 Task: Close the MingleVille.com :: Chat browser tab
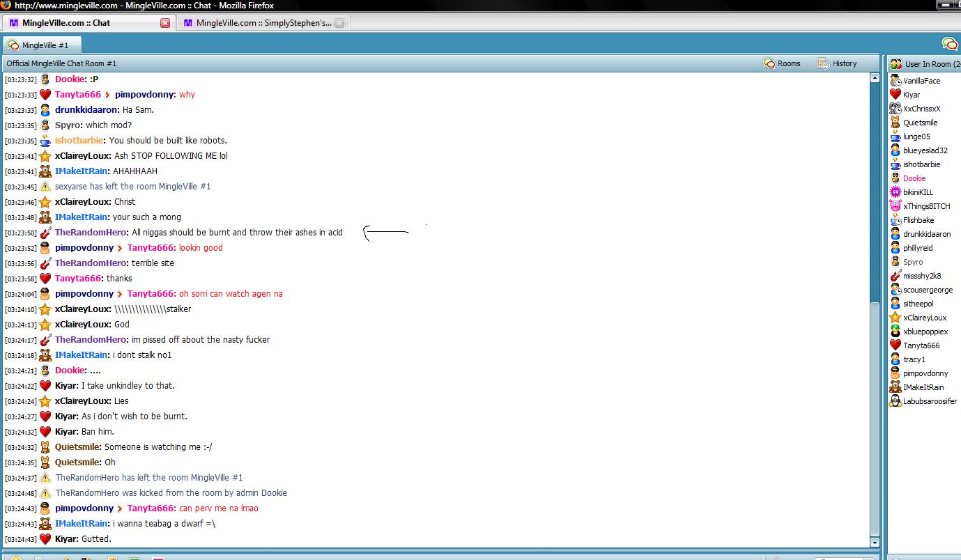(x=165, y=23)
